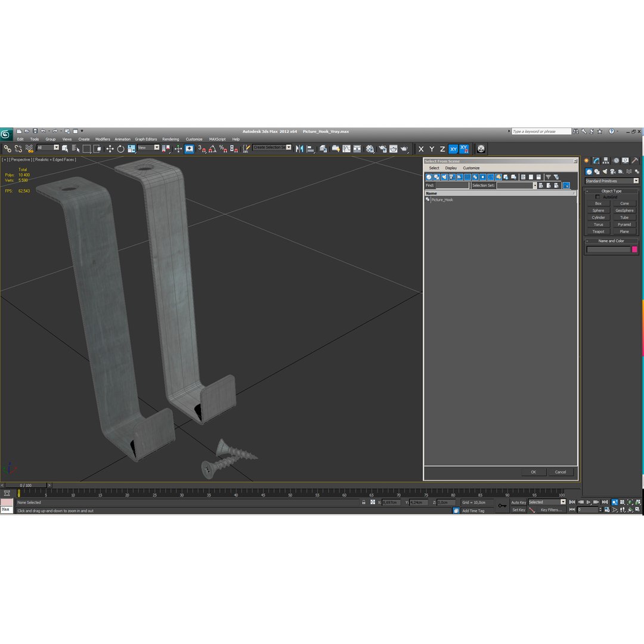The width and height of the screenshot is (644, 644).
Task: Restrict transform to Z axis
Action: click(442, 149)
